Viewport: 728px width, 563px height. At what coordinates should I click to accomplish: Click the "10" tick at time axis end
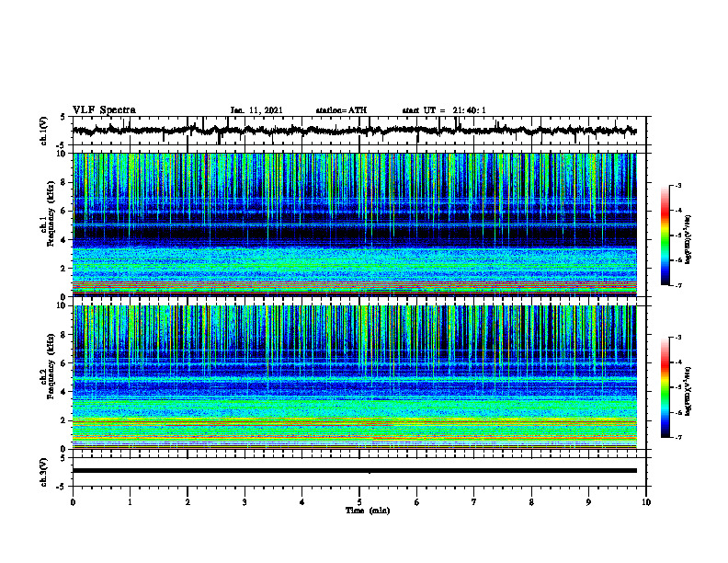646,502
